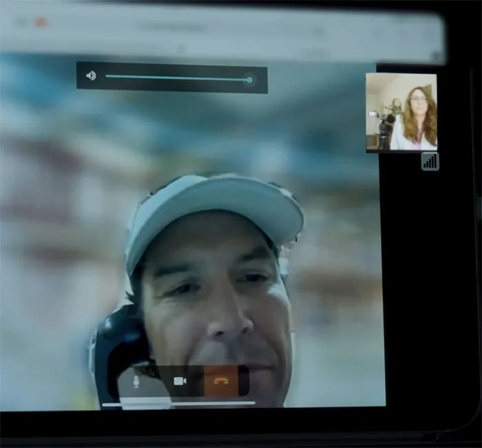The height and width of the screenshot is (448, 482).
Task: Click the blurred icon in the top bar's right side
Action: [319, 32]
